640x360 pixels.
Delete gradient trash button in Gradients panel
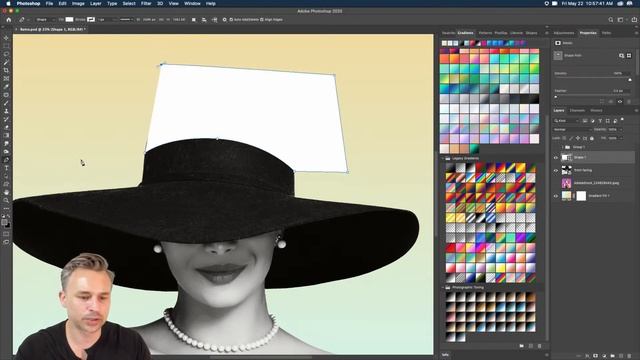pyautogui.click(x=540, y=346)
